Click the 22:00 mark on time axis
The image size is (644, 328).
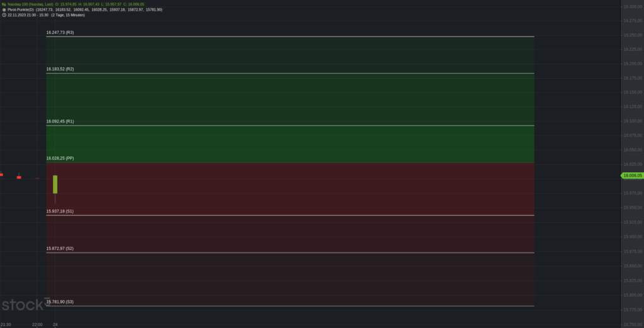[x=37, y=324]
